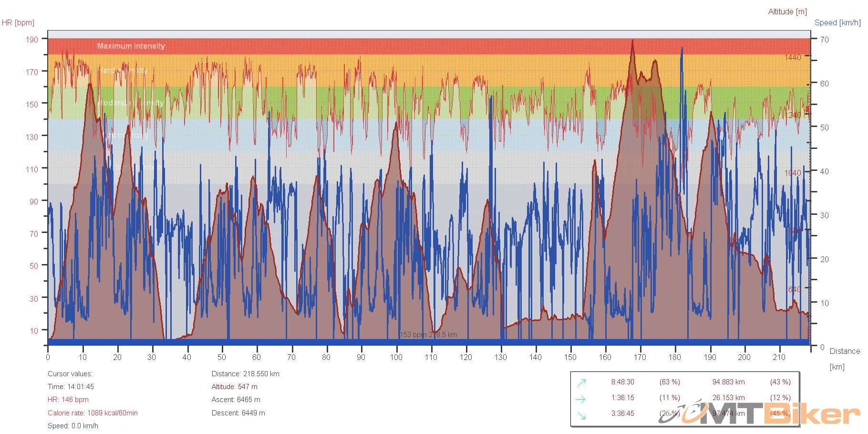Click the Descent: 6449 m readout

click(238, 413)
